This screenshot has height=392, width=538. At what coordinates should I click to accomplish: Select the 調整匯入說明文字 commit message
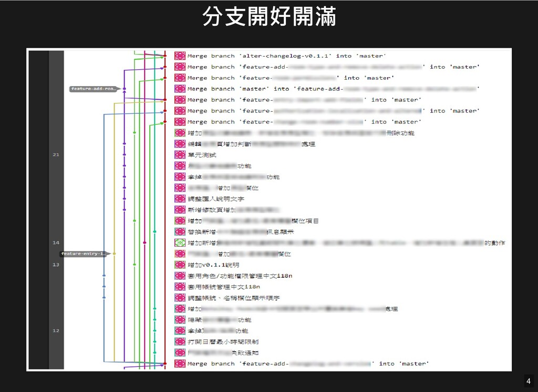pos(216,199)
